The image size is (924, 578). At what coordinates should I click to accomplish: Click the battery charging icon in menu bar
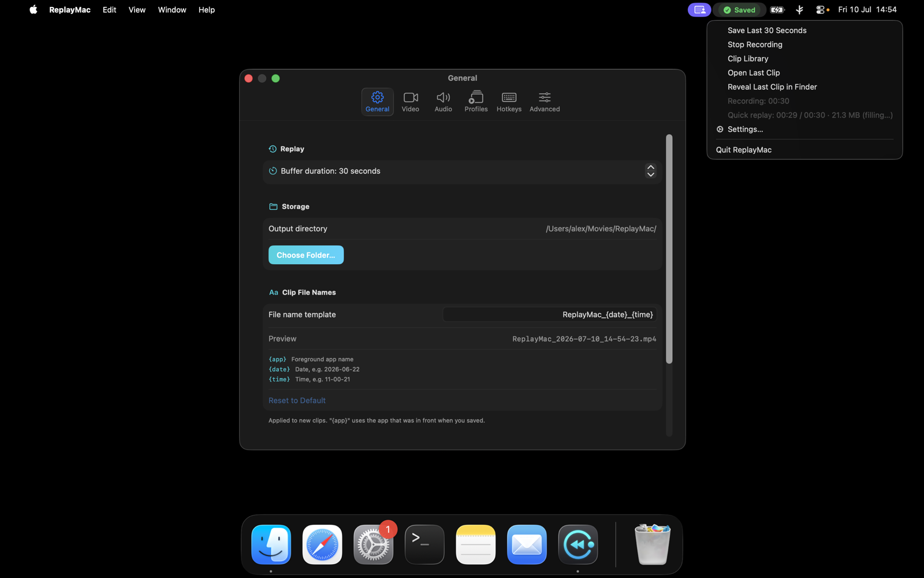click(x=777, y=10)
